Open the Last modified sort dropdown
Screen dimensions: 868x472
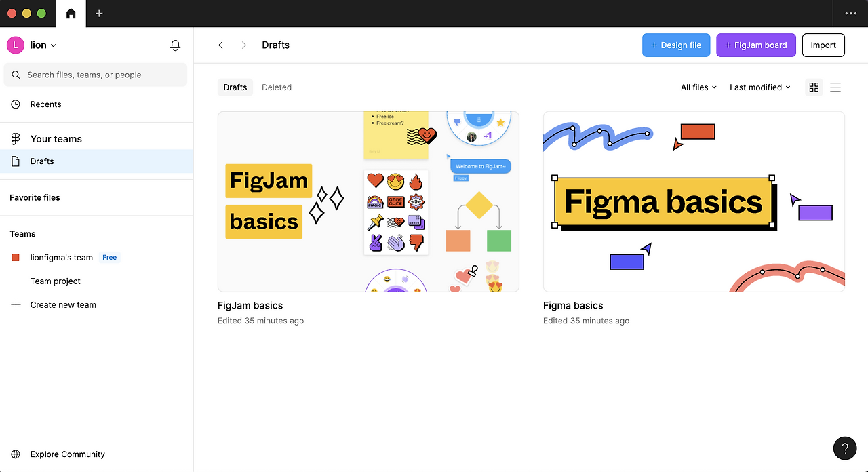(760, 87)
